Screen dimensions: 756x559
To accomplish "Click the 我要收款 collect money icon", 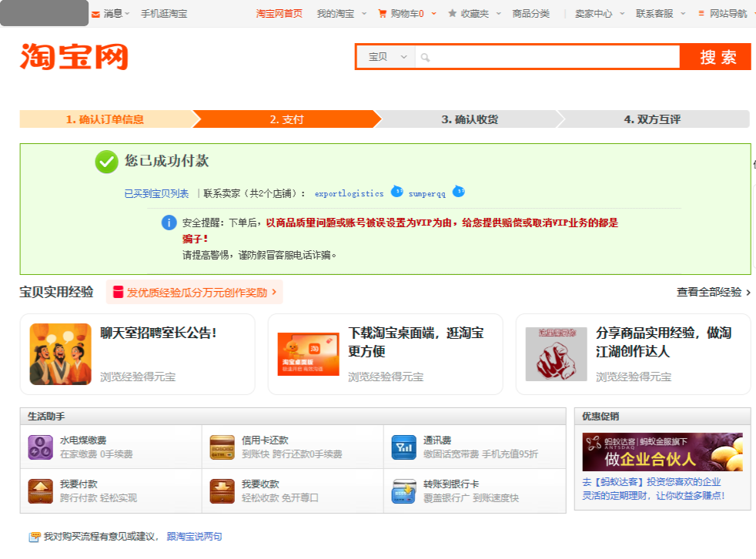I will point(222,490).
